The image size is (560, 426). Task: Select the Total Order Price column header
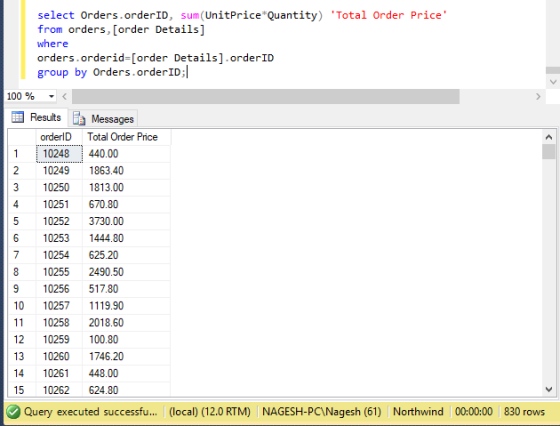click(126, 137)
